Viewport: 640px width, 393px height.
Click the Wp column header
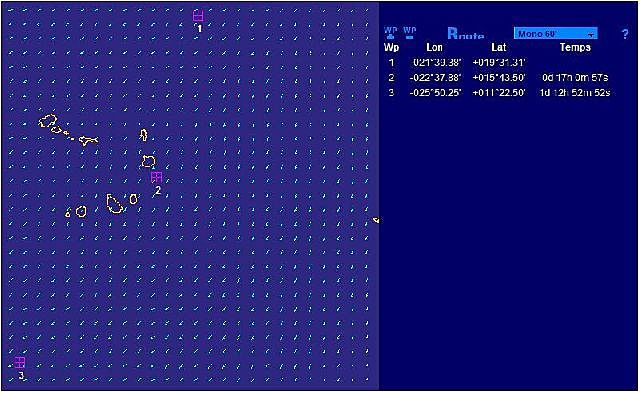coord(391,47)
